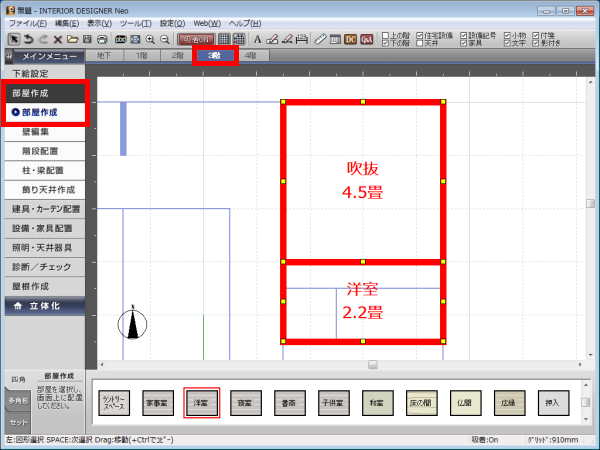Click the open folder icon
The image size is (600, 450).
[73, 39]
